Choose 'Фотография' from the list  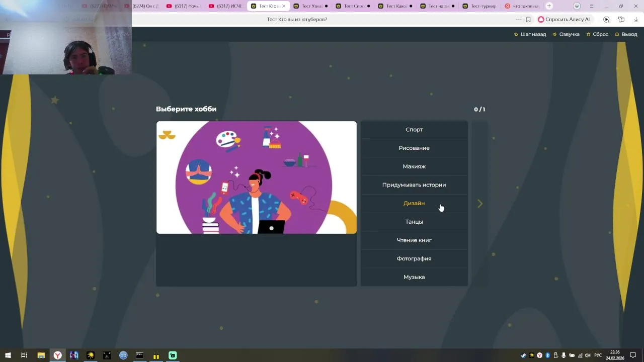pos(414,258)
